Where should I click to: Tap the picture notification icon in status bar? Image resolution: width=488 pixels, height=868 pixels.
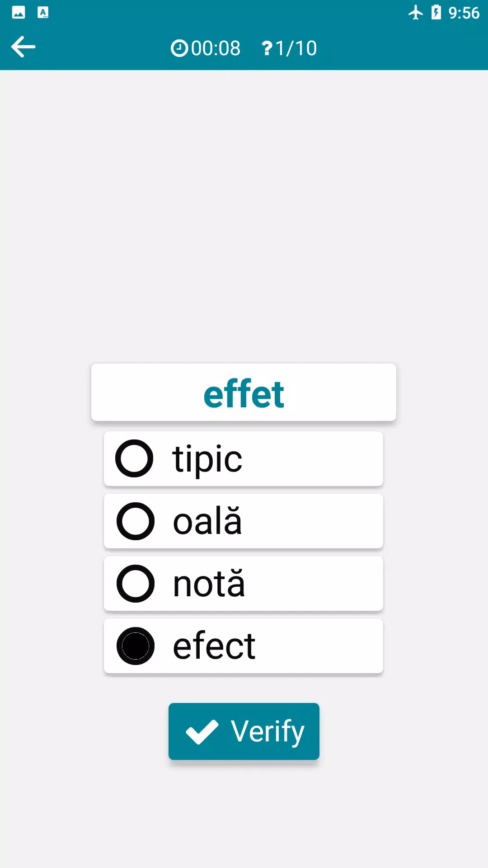click(x=19, y=12)
